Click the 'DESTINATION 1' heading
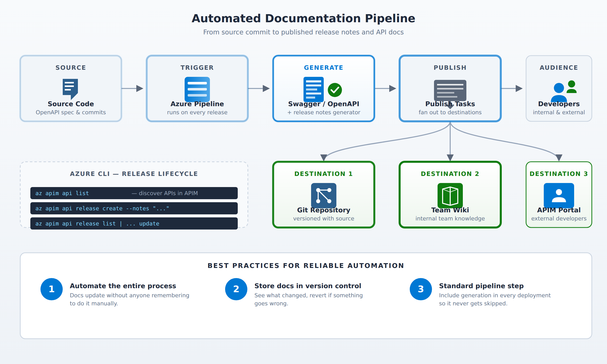Image resolution: width=607 pixels, height=364 pixels. [x=324, y=174]
